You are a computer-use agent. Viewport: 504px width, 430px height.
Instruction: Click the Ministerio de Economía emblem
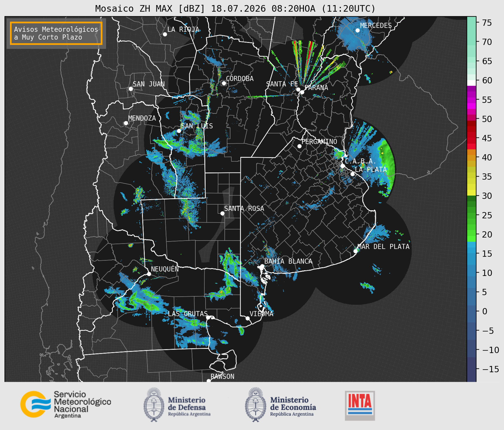click(255, 405)
